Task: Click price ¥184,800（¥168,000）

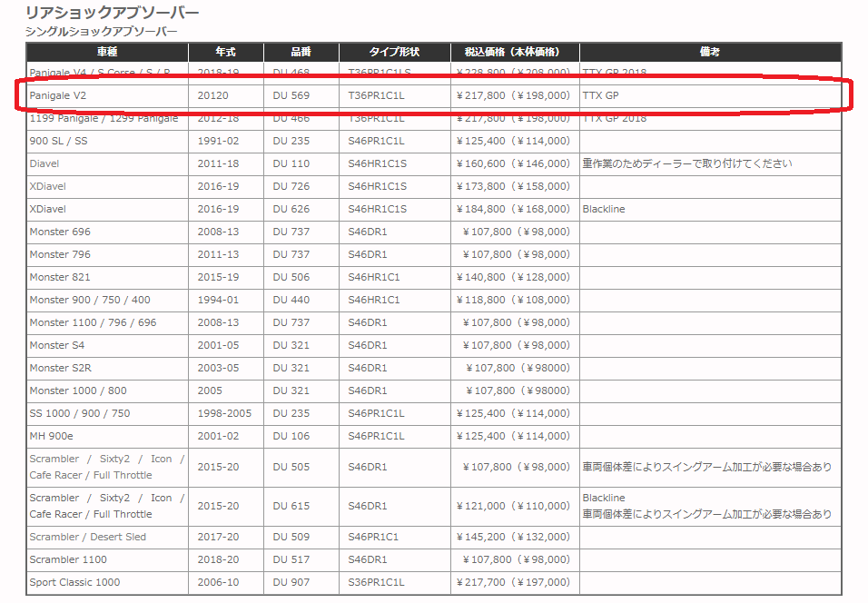Action: (513, 209)
